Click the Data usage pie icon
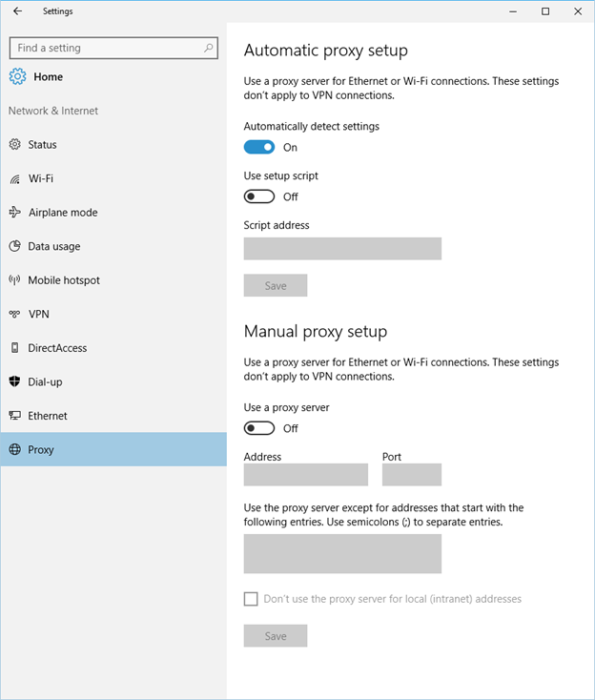 click(x=15, y=246)
